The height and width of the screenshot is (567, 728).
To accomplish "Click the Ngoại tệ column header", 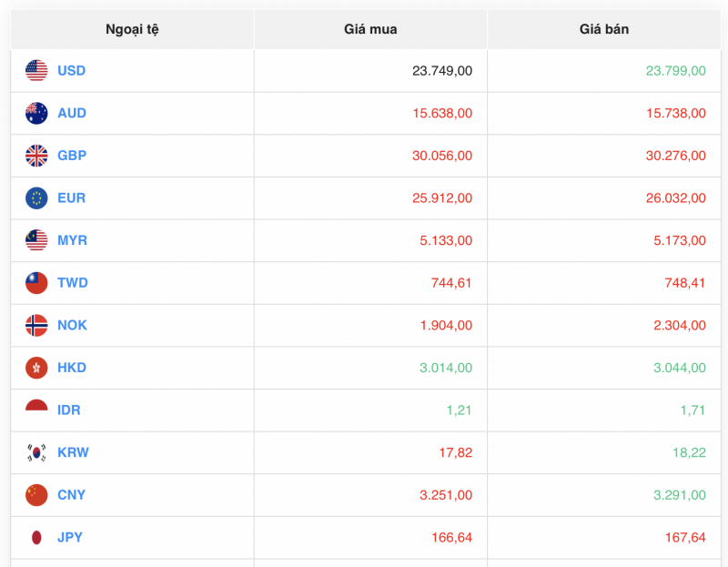I will click(x=131, y=28).
